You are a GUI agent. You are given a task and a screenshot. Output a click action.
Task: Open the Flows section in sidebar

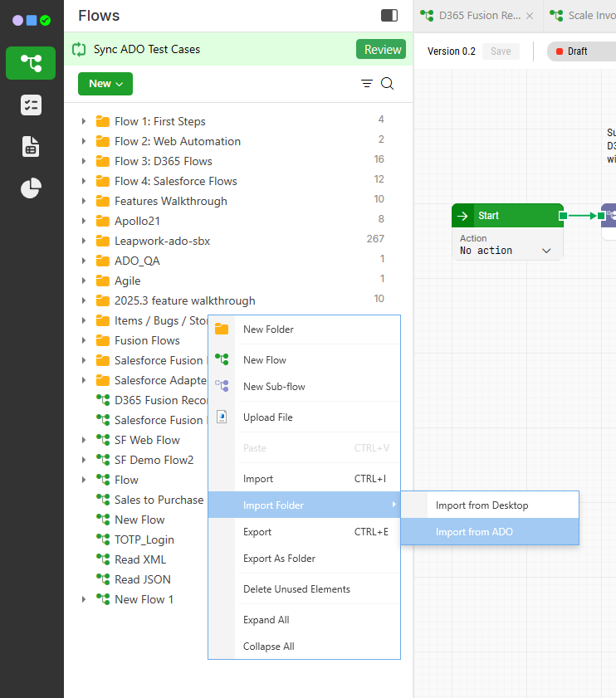(31, 63)
